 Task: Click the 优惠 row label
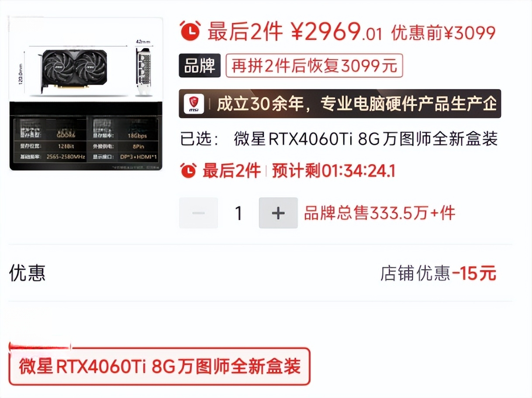[x=27, y=273]
